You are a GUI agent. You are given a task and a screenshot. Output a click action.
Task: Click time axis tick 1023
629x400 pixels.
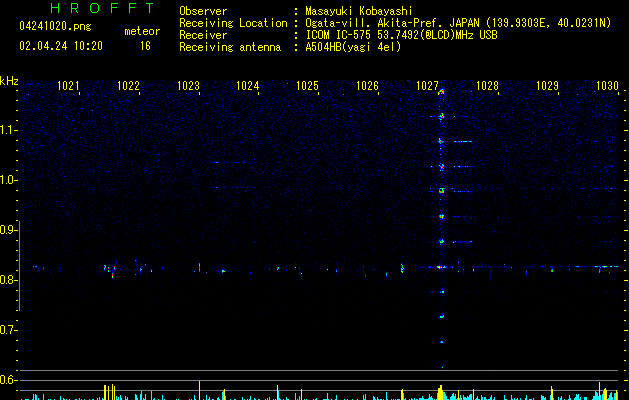pyautogui.click(x=188, y=85)
